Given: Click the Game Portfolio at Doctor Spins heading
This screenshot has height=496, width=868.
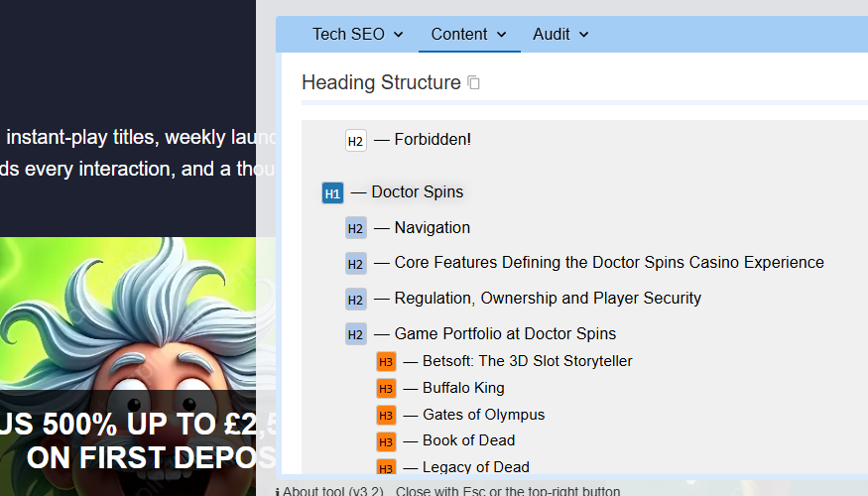Looking at the screenshot, I should pyautogui.click(x=505, y=334).
